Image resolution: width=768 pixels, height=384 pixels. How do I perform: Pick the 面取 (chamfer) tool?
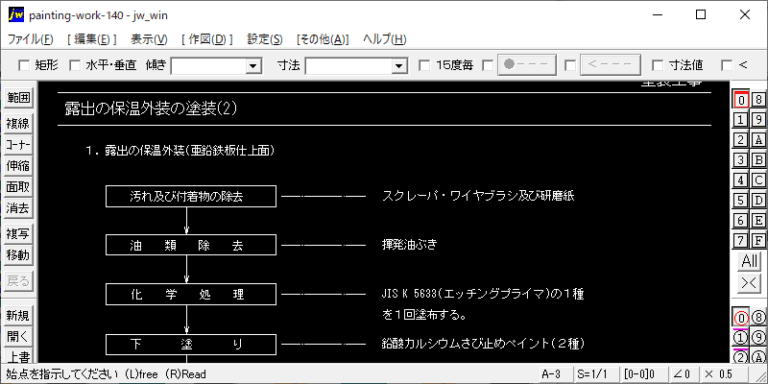18,188
